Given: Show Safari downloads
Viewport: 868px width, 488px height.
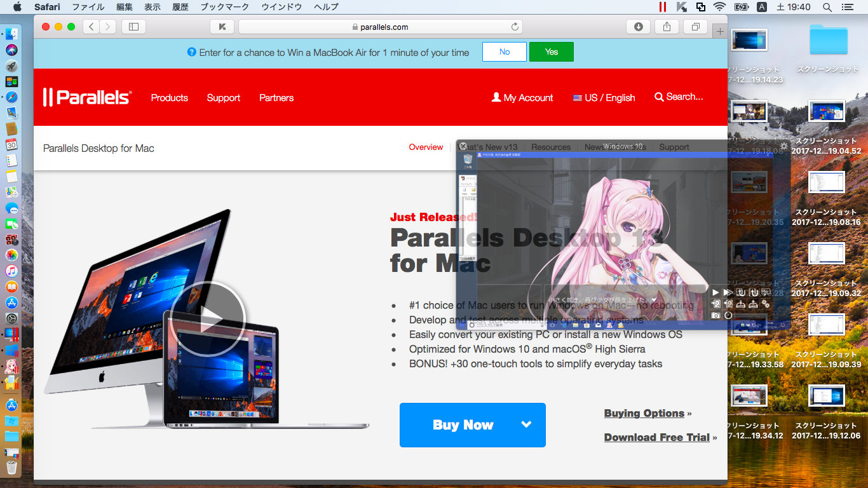Looking at the screenshot, I should click(x=638, y=27).
